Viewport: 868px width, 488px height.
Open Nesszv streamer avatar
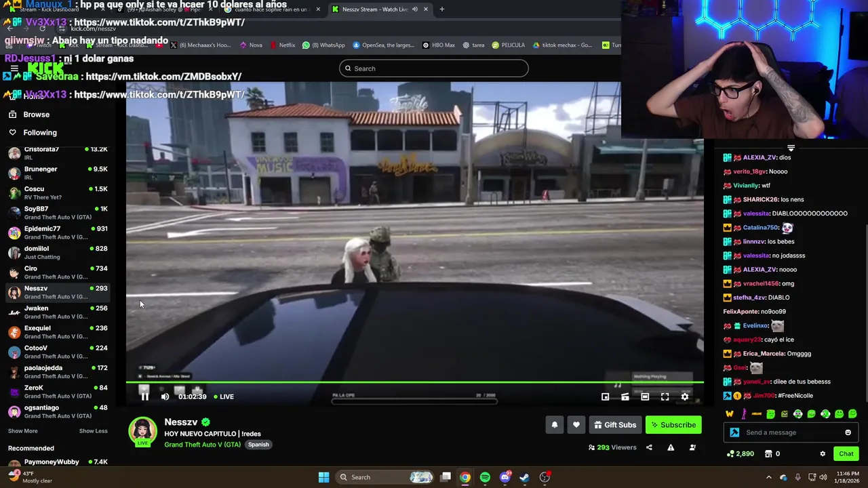pos(142,431)
